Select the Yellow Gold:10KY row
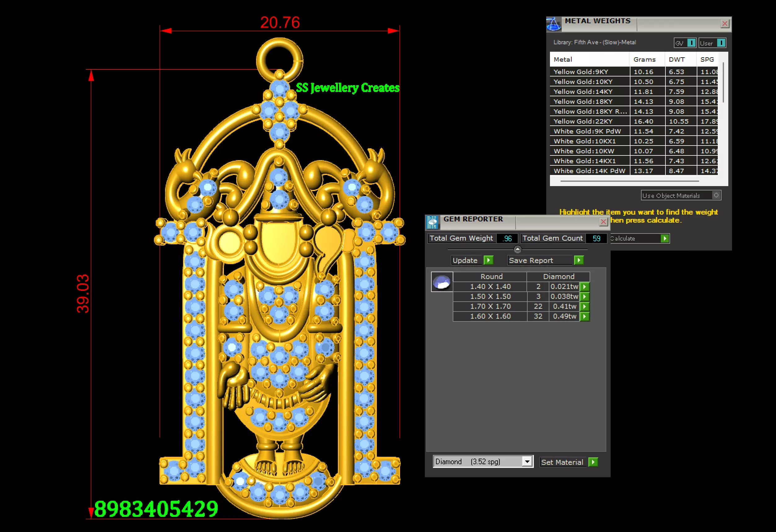 [634, 82]
